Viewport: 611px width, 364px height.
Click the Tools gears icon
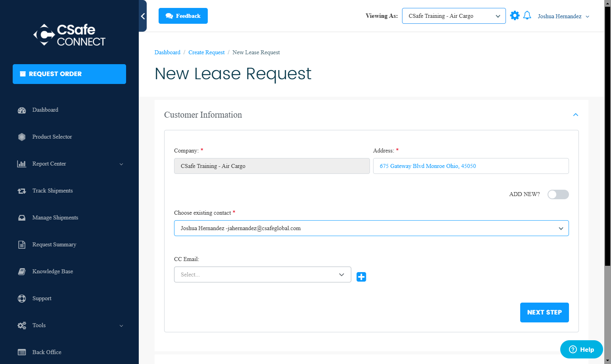click(x=22, y=326)
